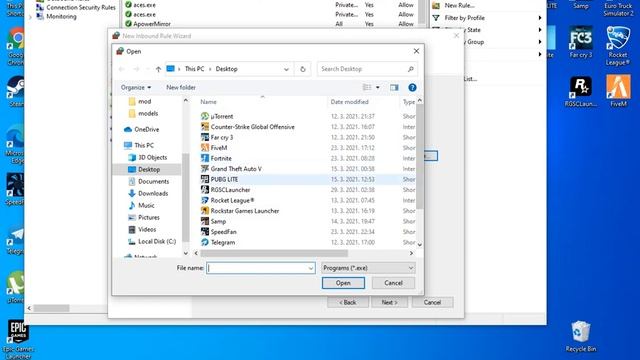Open the File name combo box dropdown
640x360 pixels.
pos(311,268)
